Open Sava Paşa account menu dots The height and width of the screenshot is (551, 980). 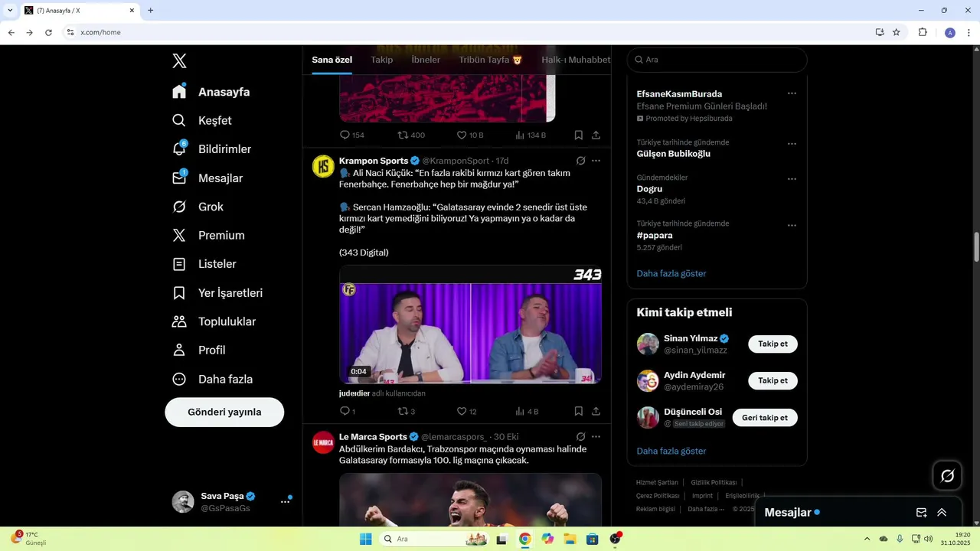click(285, 501)
